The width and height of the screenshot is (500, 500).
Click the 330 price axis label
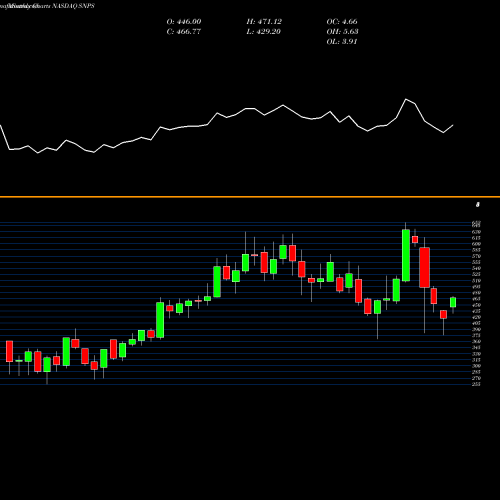(x=476, y=354)
